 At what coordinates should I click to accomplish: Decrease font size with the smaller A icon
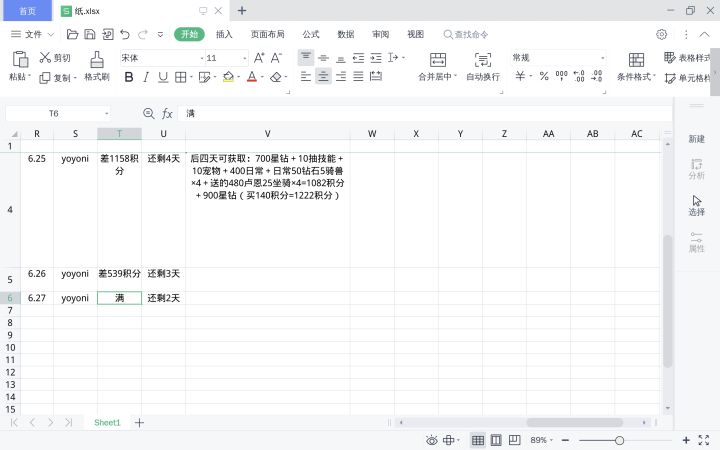click(276, 58)
